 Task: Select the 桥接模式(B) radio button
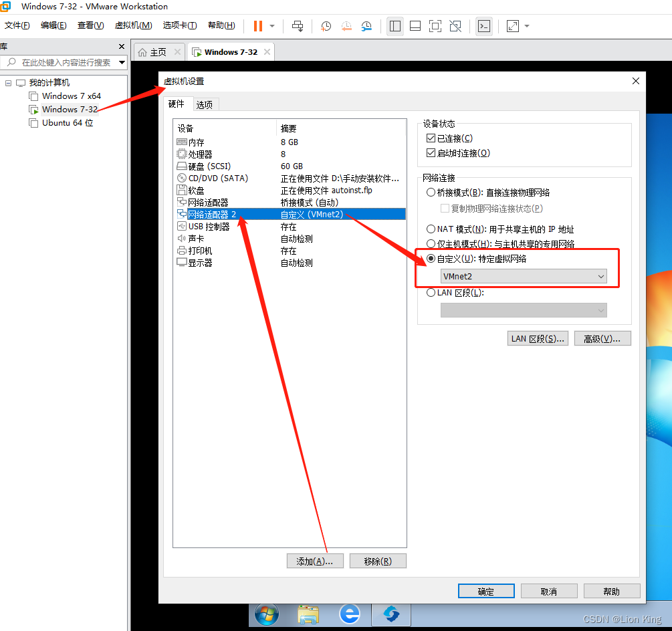(431, 193)
